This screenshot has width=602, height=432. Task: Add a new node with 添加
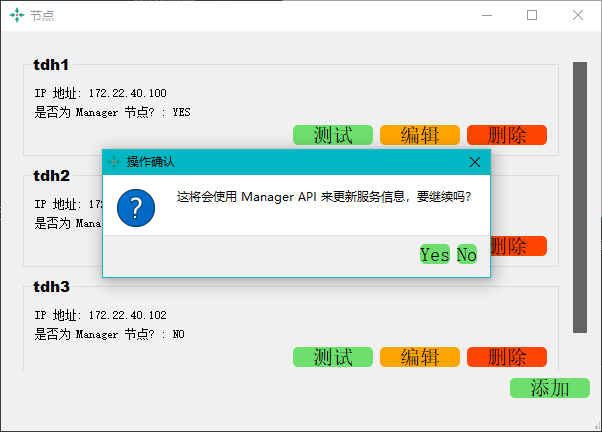click(x=550, y=388)
